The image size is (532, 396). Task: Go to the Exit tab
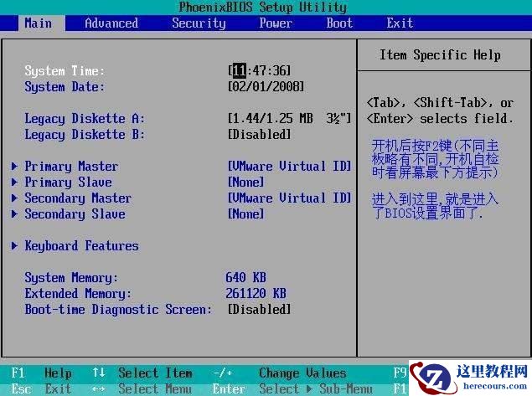tap(400, 23)
